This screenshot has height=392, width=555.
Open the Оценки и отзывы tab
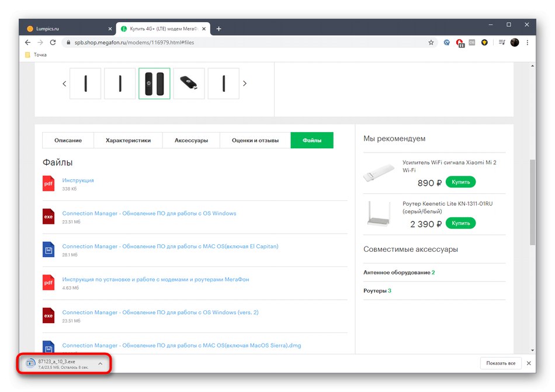click(255, 140)
